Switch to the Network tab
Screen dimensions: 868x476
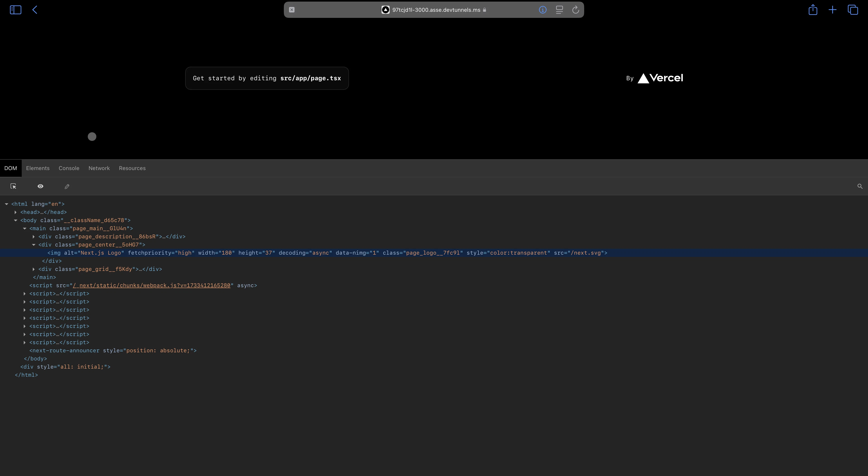point(99,168)
